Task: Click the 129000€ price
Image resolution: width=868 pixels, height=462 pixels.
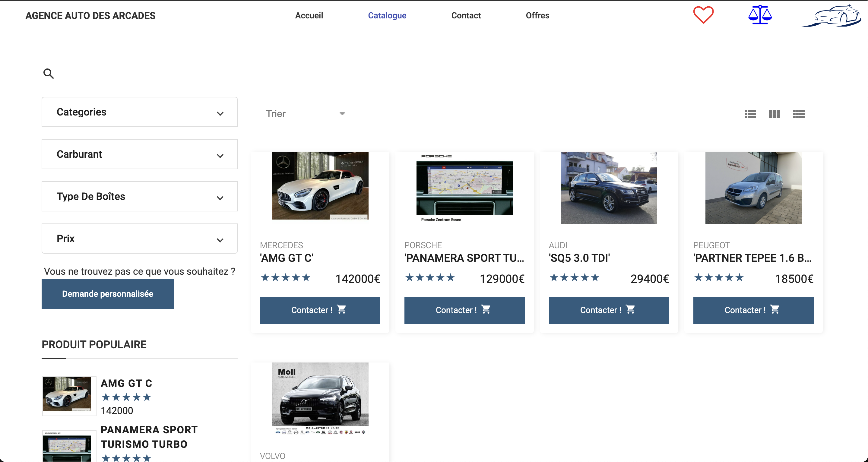Action: coord(502,279)
